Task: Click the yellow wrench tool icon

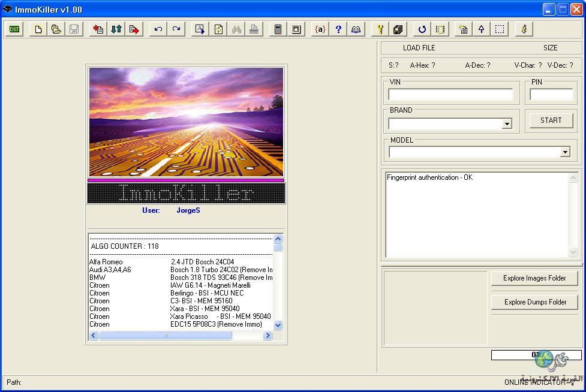Action: pos(380,29)
